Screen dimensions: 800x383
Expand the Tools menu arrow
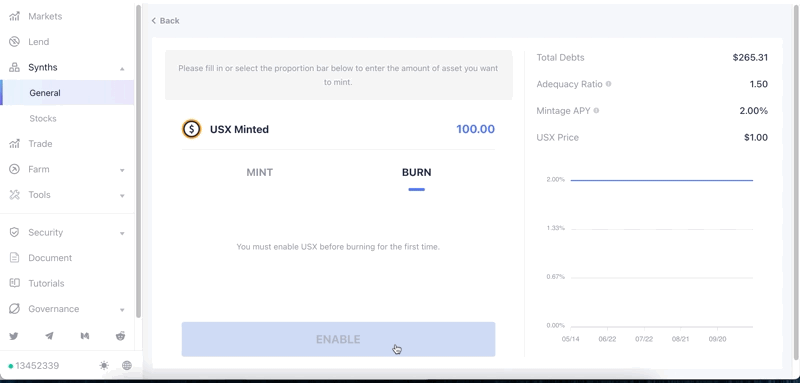coord(122,195)
